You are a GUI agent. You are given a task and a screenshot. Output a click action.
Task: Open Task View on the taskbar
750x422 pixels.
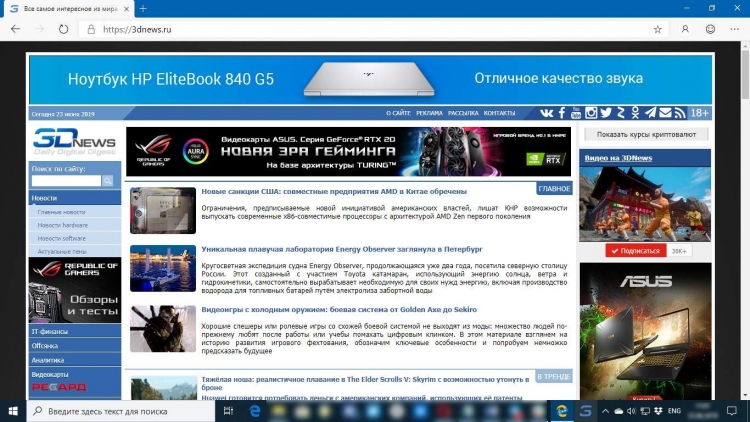[228, 411]
